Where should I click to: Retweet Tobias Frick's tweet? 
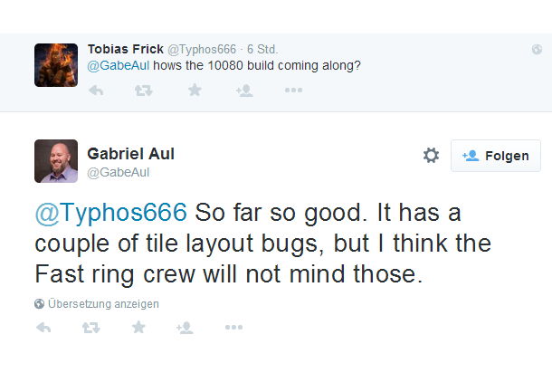click(x=143, y=91)
